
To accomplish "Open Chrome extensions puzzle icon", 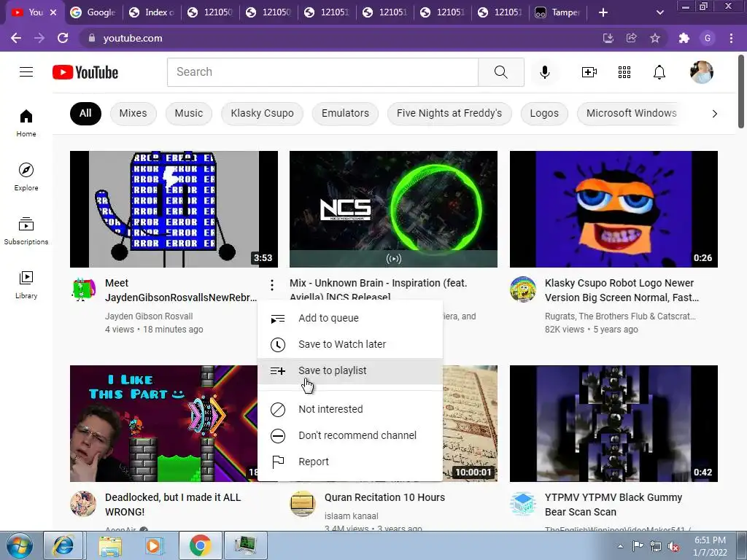I will click(x=684, y=38).
